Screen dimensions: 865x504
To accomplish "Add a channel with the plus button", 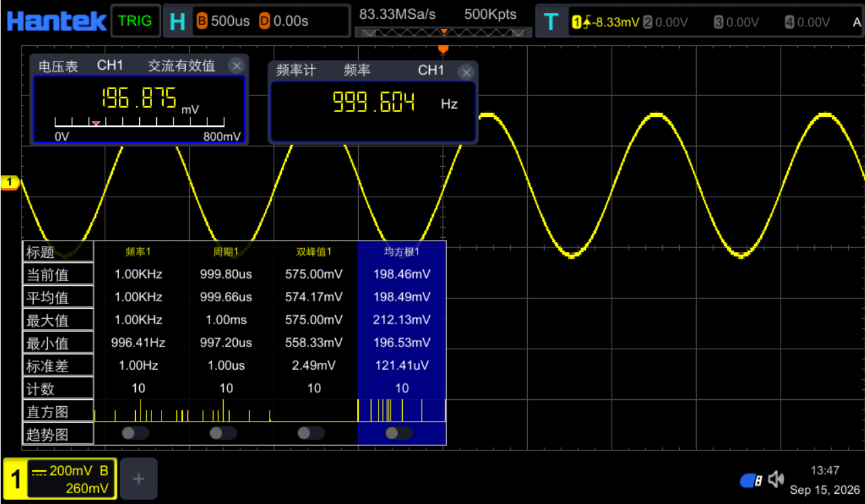I will (139, 479).
